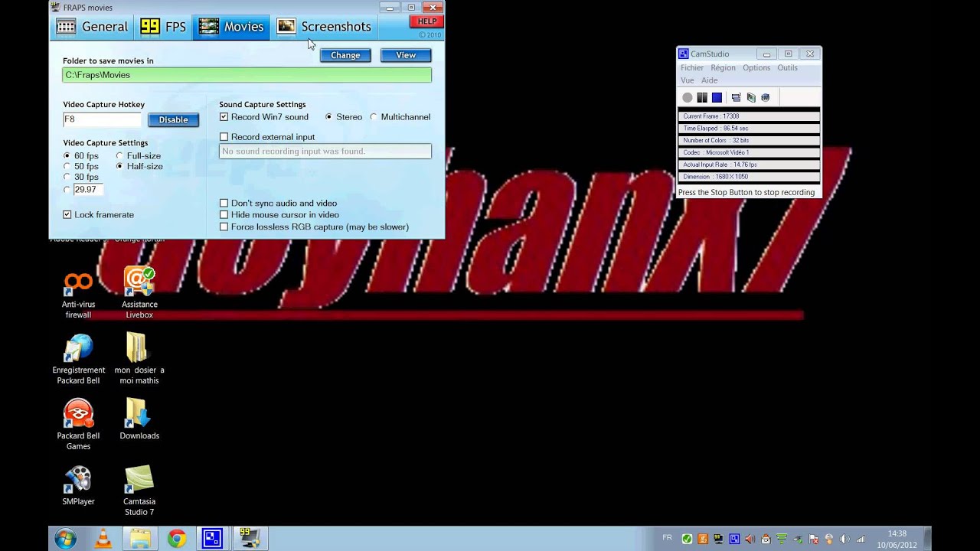This screenshot has width=980, height=551.
Task: Open CamStudio Fichier menu
Action: 692,68
